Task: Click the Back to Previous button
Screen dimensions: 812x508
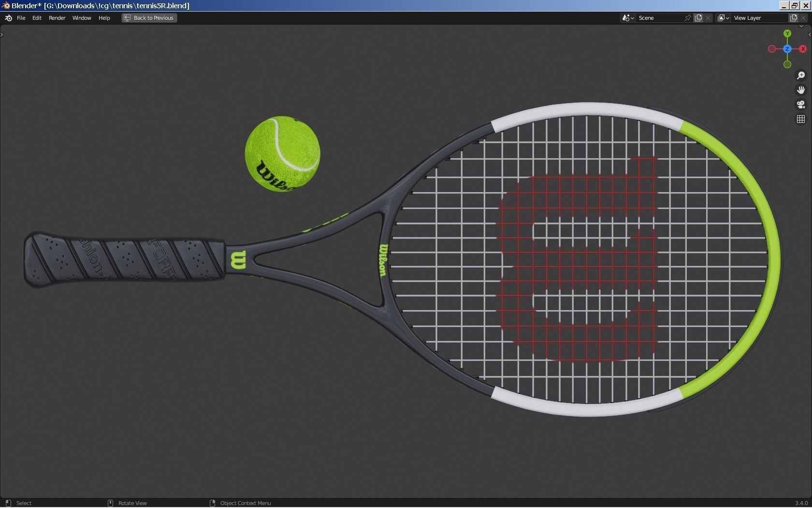Action: 149,18
